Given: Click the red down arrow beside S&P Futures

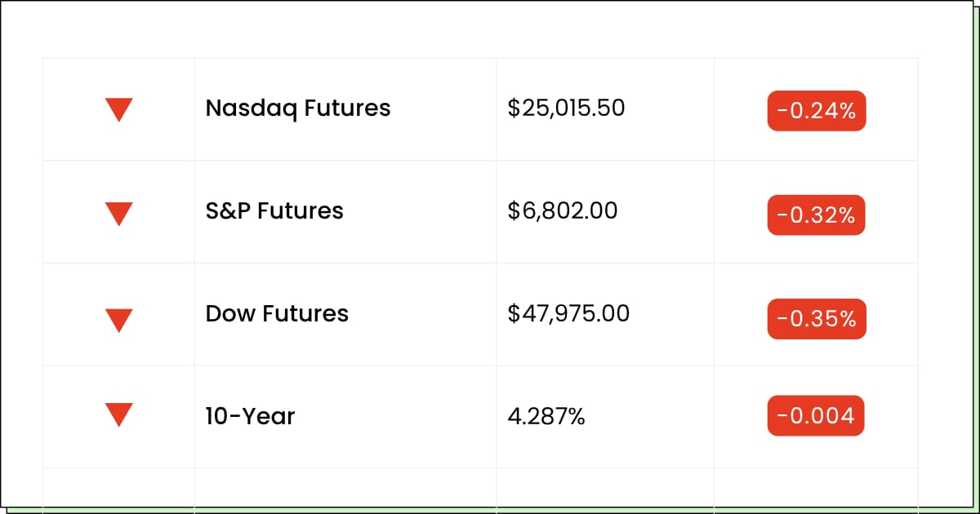Looking at the screenshot, I should [119, 213].
